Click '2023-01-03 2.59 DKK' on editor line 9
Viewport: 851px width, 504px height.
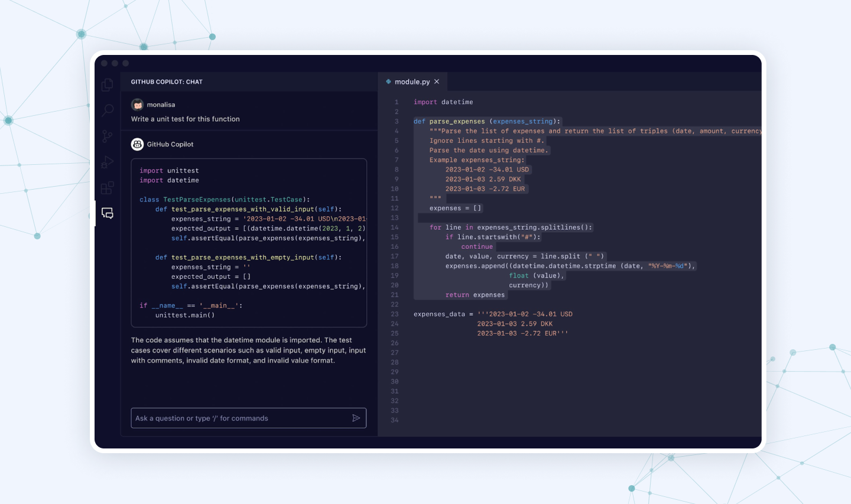pyautogui.click(x=483, y=179)
